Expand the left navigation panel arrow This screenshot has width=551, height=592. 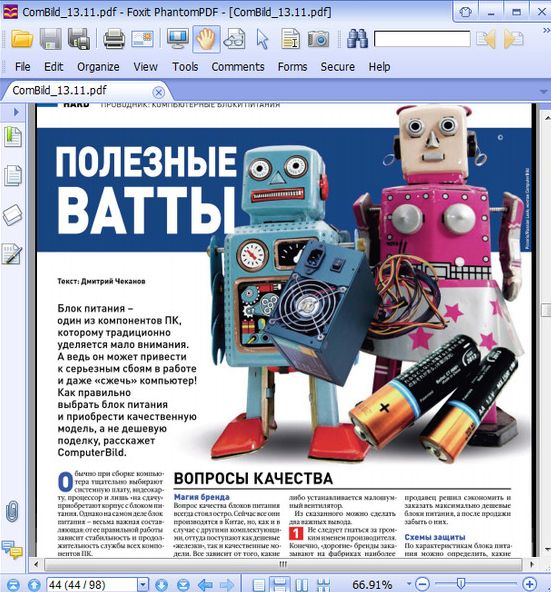(16, 112)
